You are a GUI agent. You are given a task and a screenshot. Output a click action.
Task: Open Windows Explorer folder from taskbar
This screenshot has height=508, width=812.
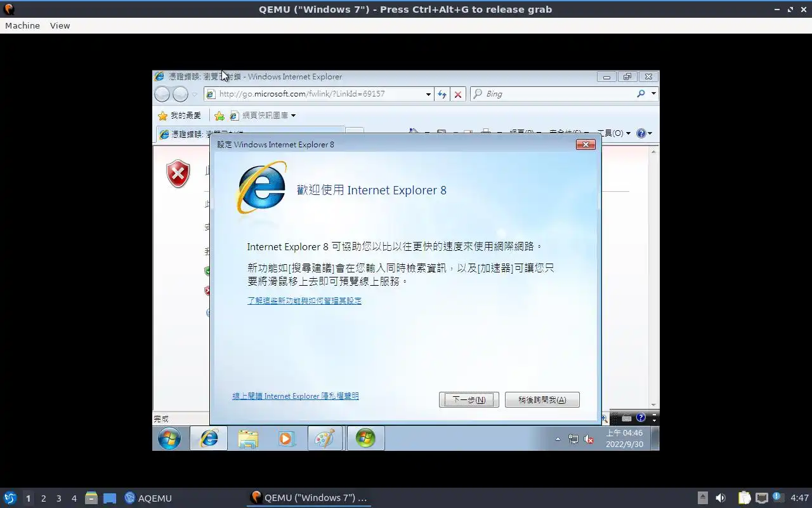248,438
